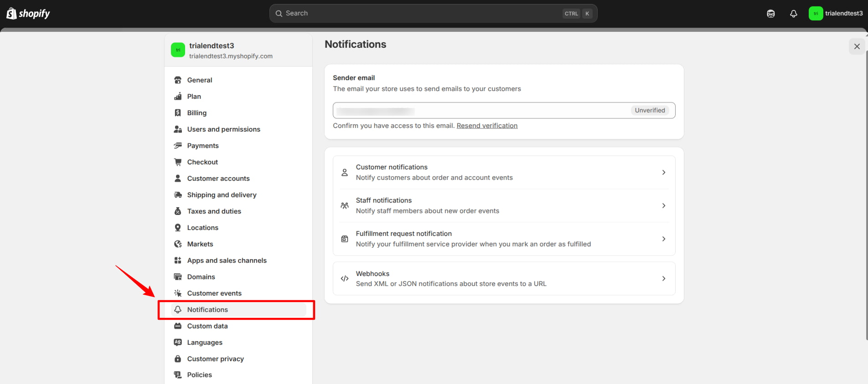Click the Sender email input field

coord(479,111)
